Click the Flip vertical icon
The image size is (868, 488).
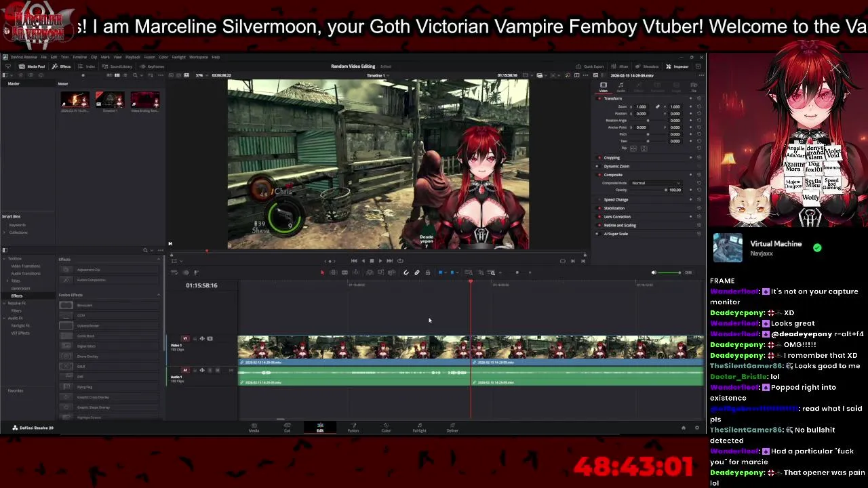[x=644, y=148]
